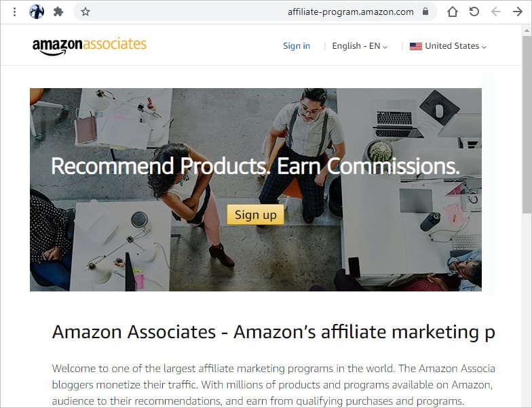The image size is (532, 408).
Task: Open the browser three-dot menu
Action: pos(14,12)
